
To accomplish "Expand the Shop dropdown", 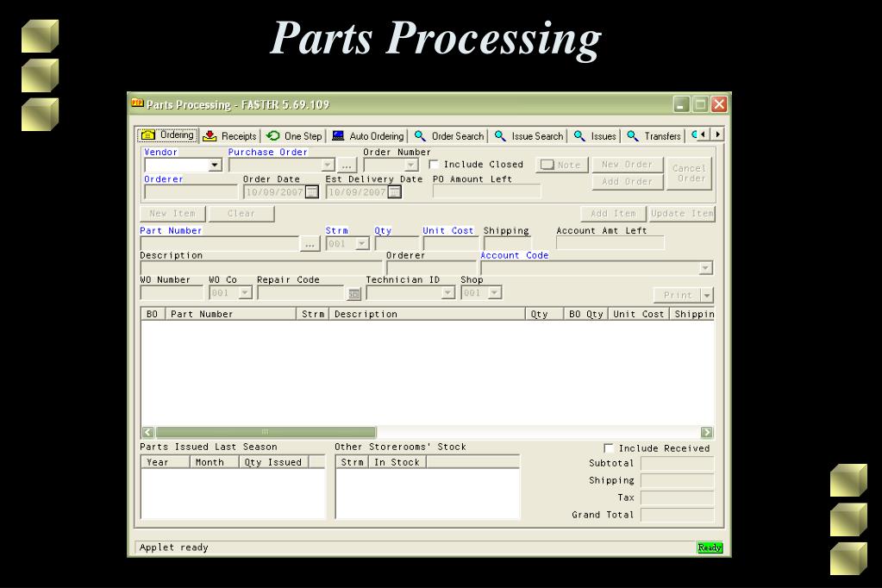I will (x=494, y=293).
